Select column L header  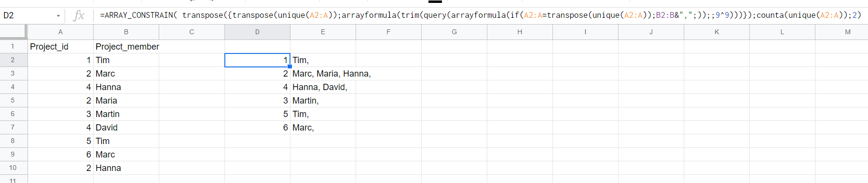[x=782, y=32]
